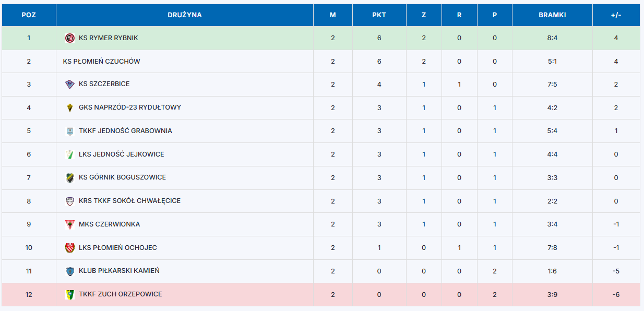Click the KS Rymer Rybnik team crest
The width and height of the screenshot is (644, 311).
point(70,38)
